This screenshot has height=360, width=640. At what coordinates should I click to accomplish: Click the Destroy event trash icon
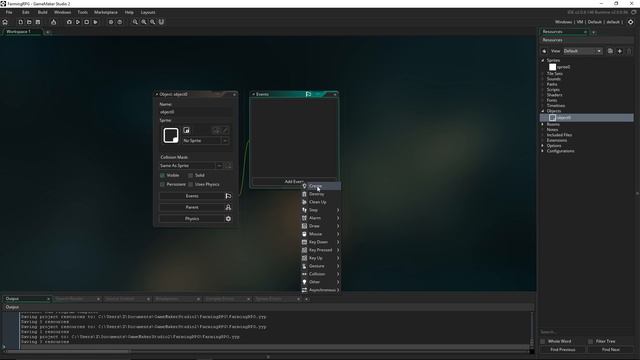pyautogui.click(x=304, y=194)
